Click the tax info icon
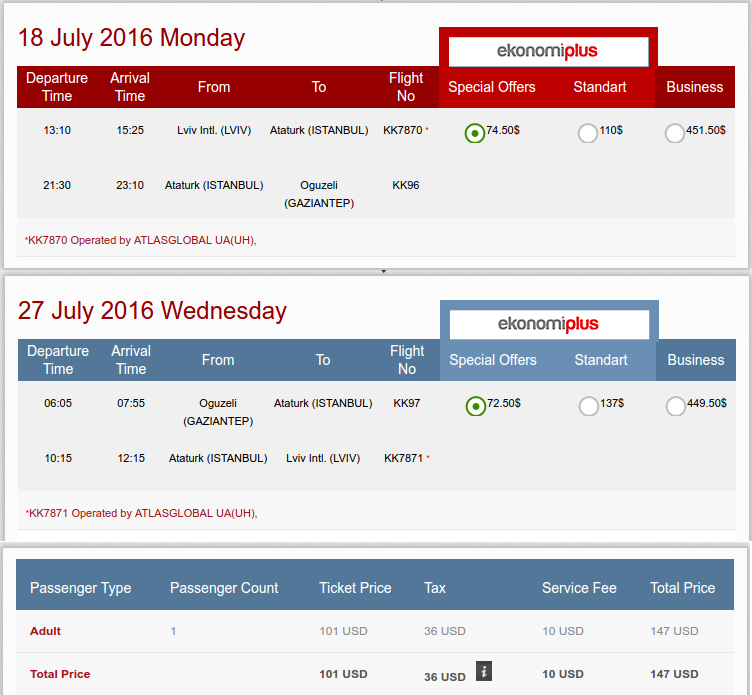 pyautogui.click(x=484, y=671)
